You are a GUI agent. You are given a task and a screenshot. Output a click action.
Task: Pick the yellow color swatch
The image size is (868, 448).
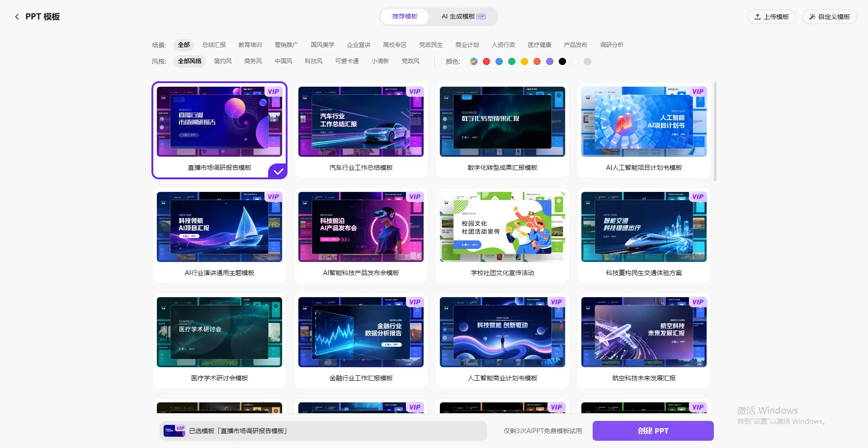524,61
